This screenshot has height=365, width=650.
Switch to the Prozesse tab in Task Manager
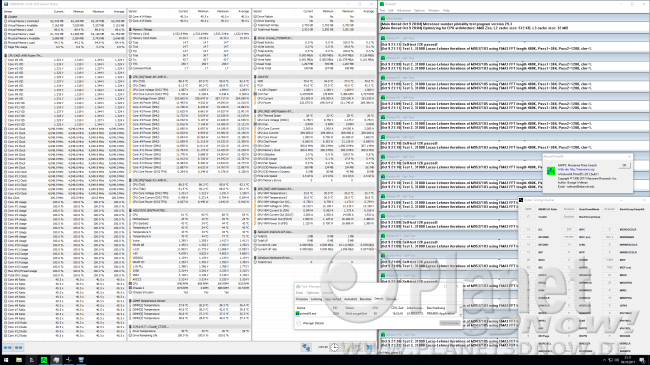coord(302,299)
